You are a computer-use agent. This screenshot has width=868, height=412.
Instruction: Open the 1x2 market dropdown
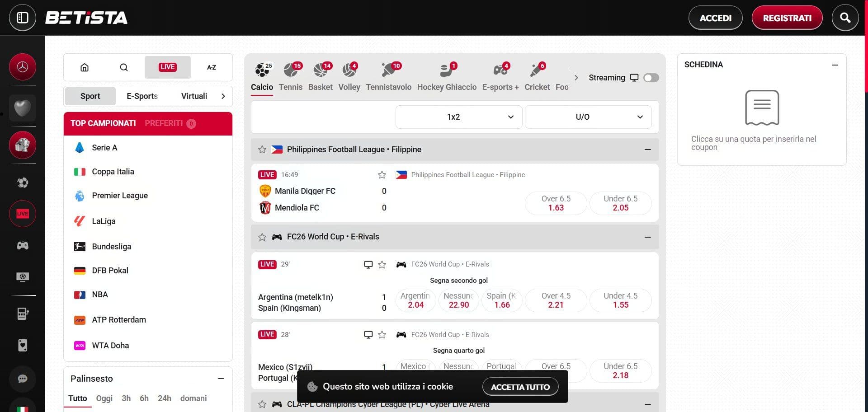[458, 117]
